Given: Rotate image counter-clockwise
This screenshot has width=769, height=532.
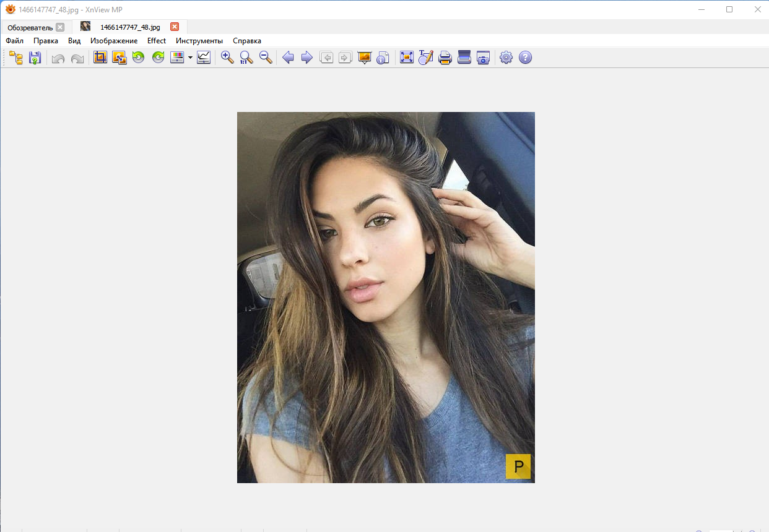Looking at the screenshot, I should click(138, 58).
